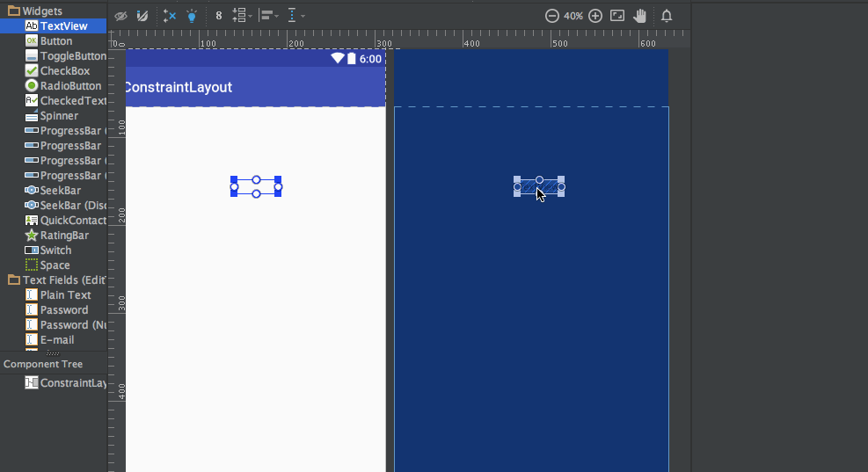Click the 6:00 clock in preview status bar
The width and height of the screenshot is (868, 472).
pos(370,59)
